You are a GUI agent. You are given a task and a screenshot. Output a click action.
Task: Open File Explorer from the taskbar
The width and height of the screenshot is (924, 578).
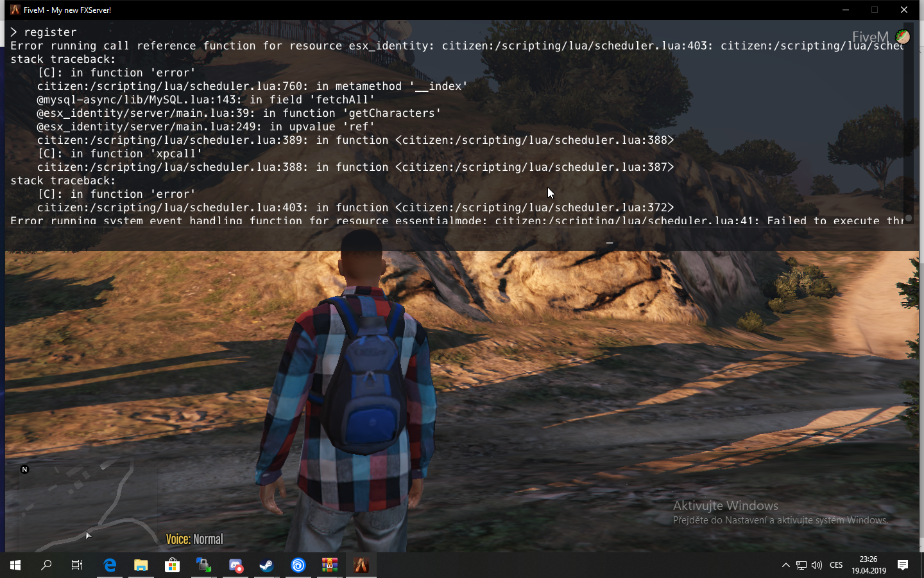(141, 565)
